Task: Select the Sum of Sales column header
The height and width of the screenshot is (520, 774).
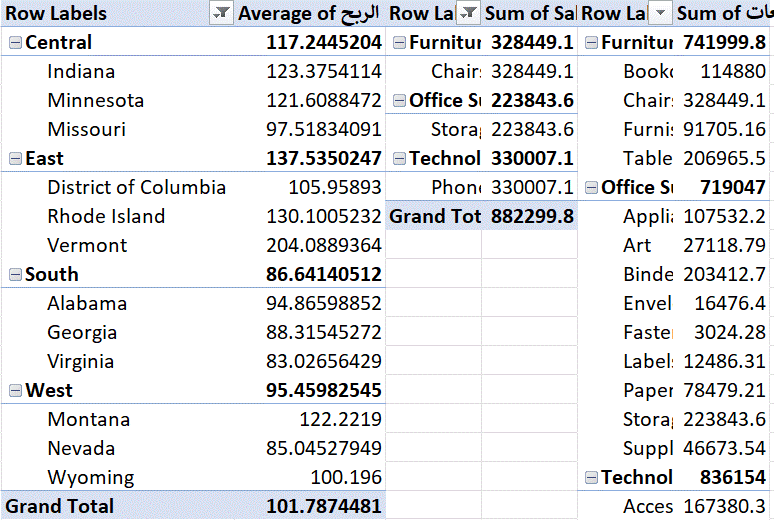Action: click(530, 13)
